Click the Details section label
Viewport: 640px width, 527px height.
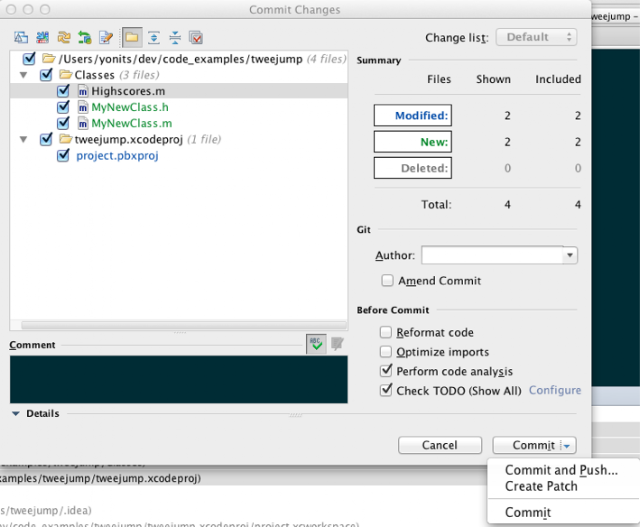(43, 414)
